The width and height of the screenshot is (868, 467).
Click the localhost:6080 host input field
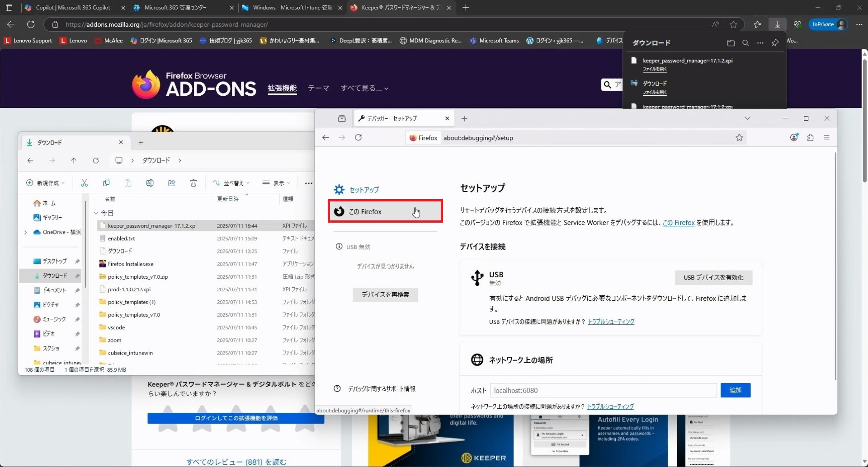[603, 390]
